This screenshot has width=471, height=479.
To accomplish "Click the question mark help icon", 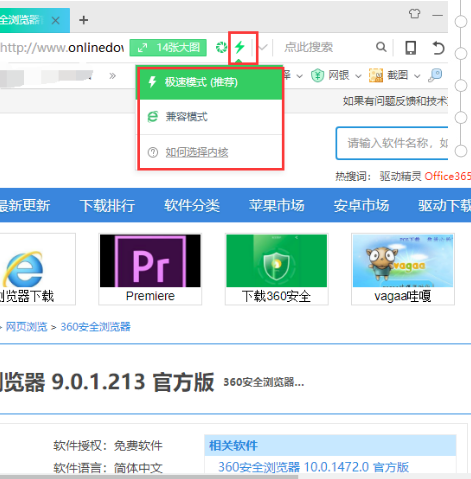I will point(153,152).
